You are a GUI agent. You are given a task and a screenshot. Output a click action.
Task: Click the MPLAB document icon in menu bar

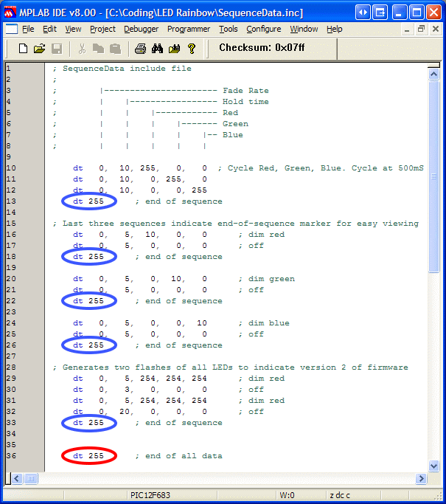(10, 29)
